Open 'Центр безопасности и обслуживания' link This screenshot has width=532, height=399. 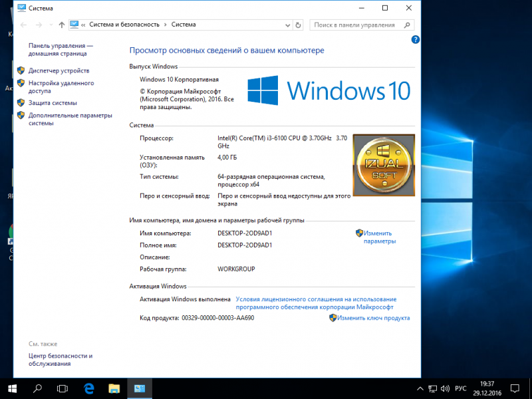61,360
